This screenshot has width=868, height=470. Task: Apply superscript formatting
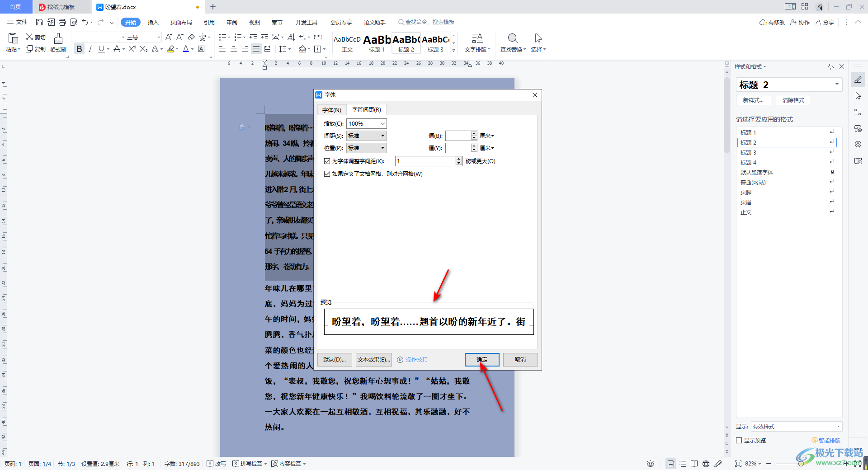132,49
